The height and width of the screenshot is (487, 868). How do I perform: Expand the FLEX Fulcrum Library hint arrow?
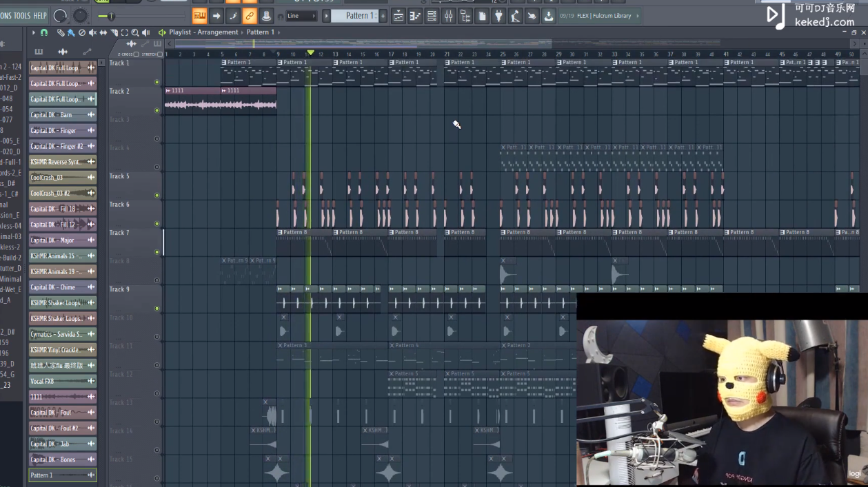[x=636, y=16]
